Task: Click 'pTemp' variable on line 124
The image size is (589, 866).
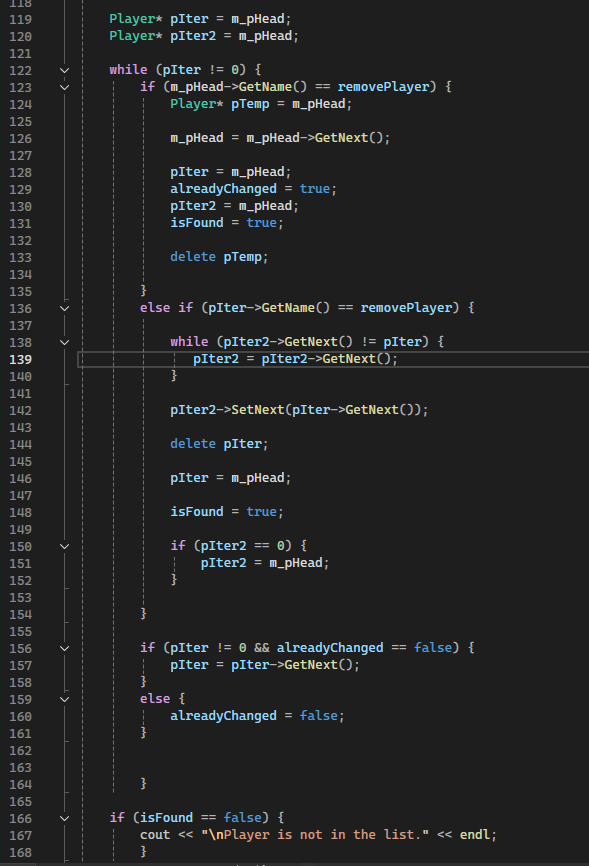Action: (250, 104)
